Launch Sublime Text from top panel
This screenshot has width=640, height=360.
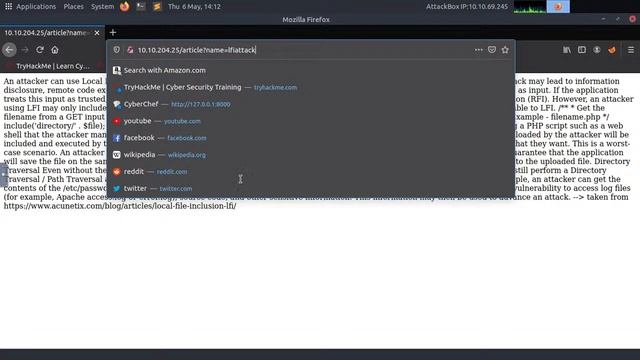157,7
